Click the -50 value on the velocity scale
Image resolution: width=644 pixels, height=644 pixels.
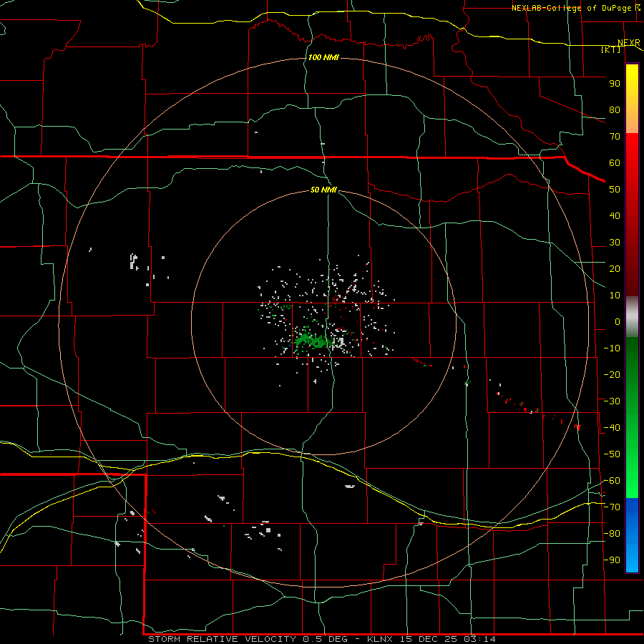(612, 454)
